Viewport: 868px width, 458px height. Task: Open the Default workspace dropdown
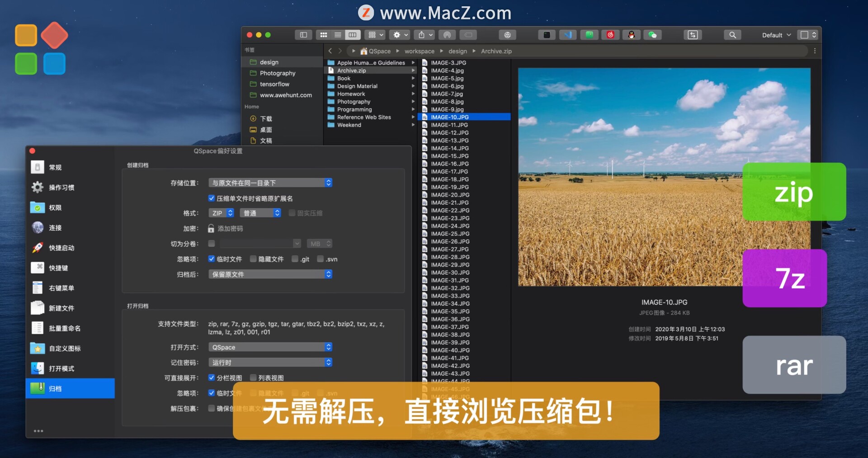pos(776,35)
